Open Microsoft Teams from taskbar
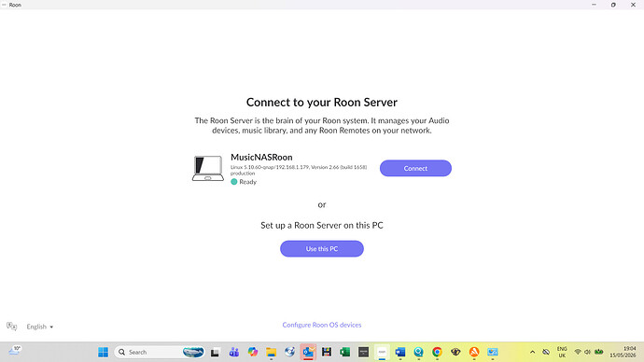 (234, 352)
